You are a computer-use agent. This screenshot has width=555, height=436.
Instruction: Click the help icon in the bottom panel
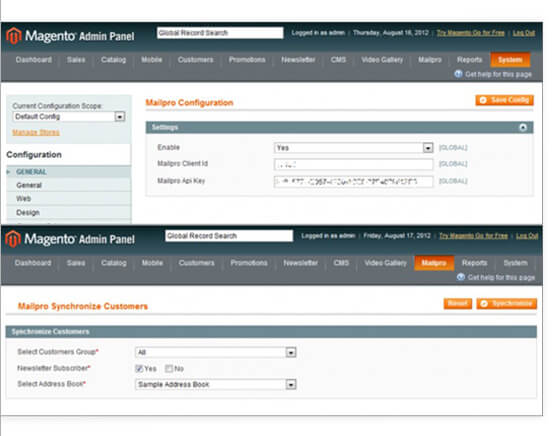coord(461,277)
